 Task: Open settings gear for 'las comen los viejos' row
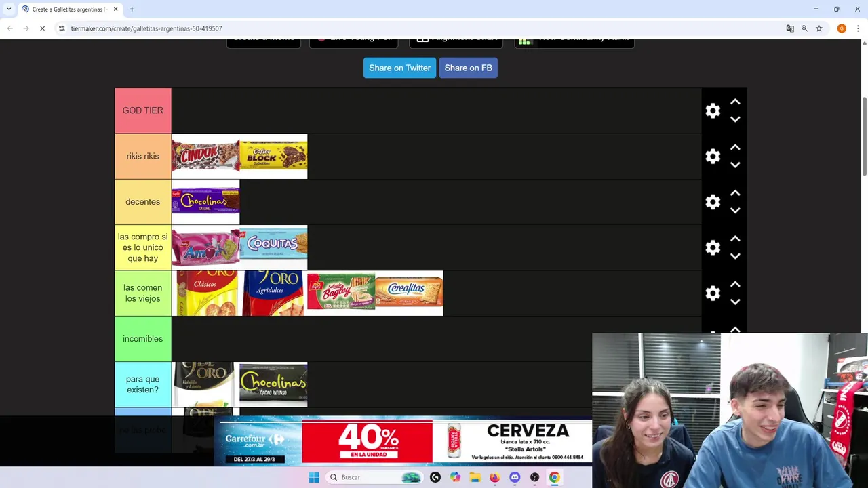713,293
